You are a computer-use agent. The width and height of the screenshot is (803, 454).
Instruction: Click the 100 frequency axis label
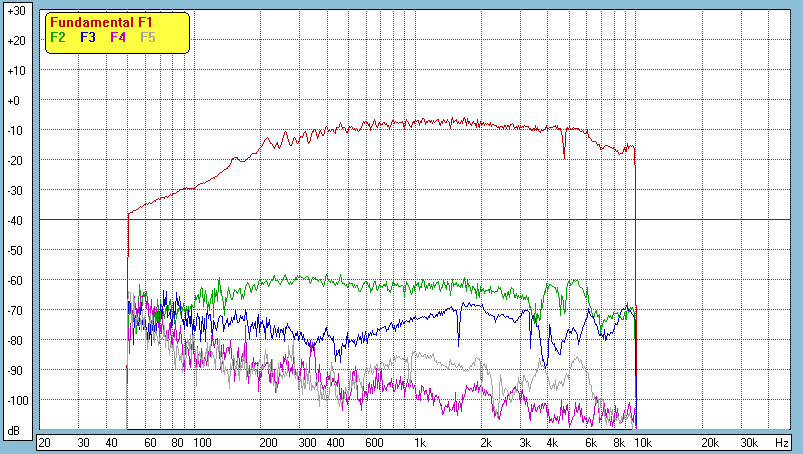click(201, 442)
